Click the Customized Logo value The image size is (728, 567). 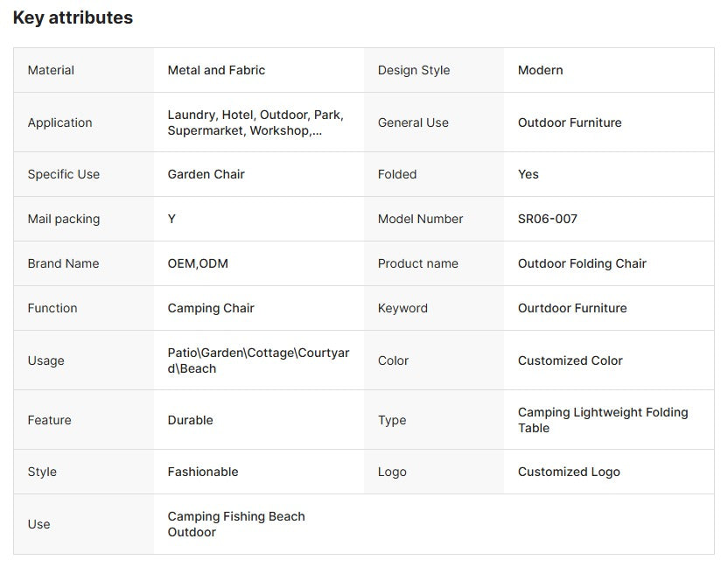pos(569,472)
